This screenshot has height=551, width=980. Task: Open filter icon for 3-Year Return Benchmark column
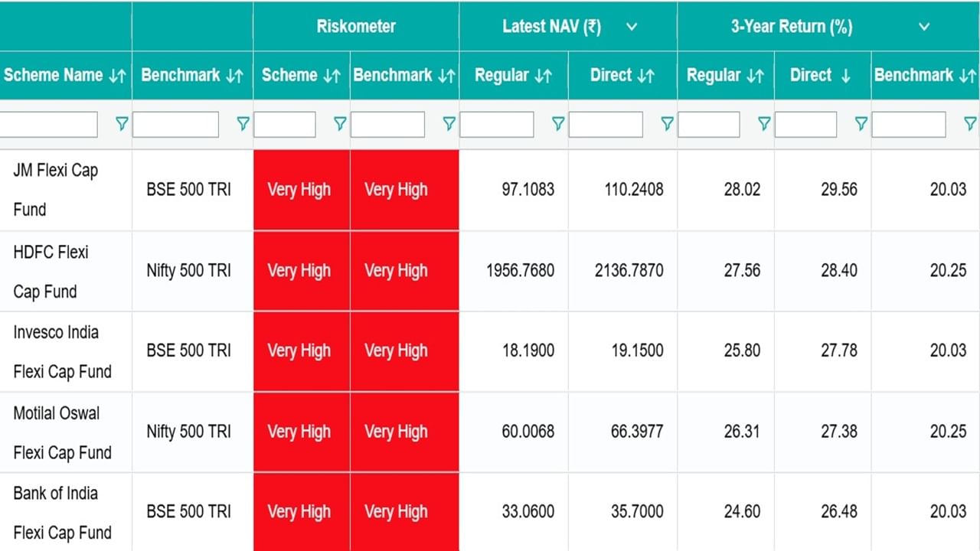coord(969,124)
